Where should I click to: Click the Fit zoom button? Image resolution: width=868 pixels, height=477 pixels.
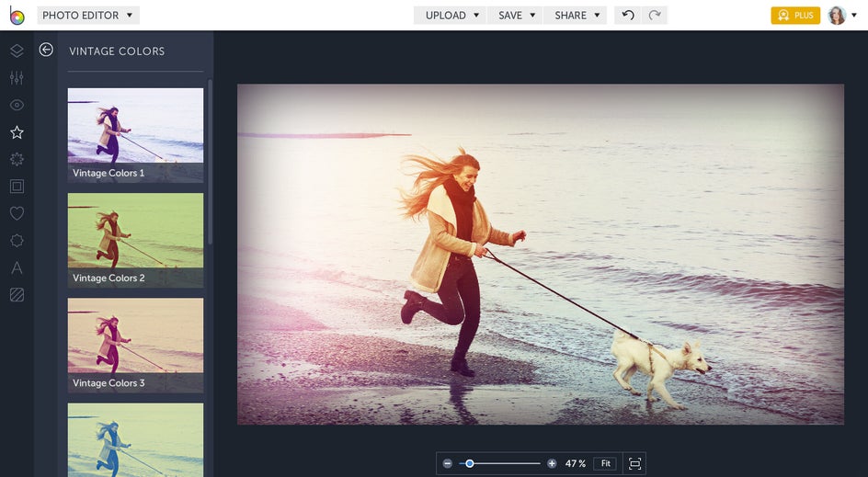pyautogui.click(x=606, y=464)
